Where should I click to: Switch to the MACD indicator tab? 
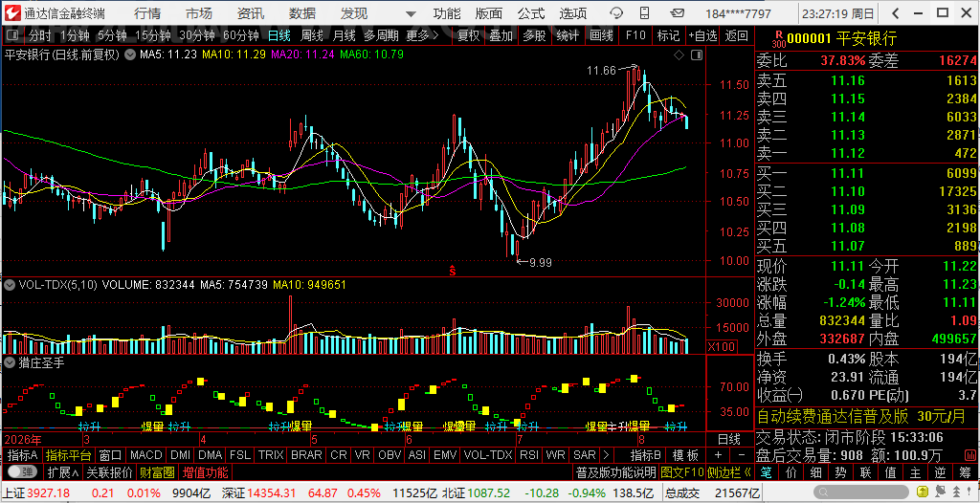pyautogui.click(x=145, y=455)
